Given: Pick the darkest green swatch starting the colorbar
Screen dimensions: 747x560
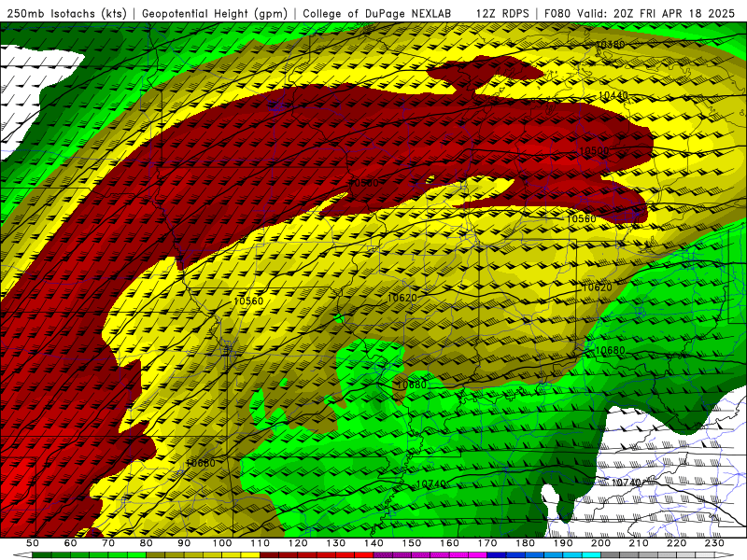Looking at the screenshot, I should tap(42, 555).
